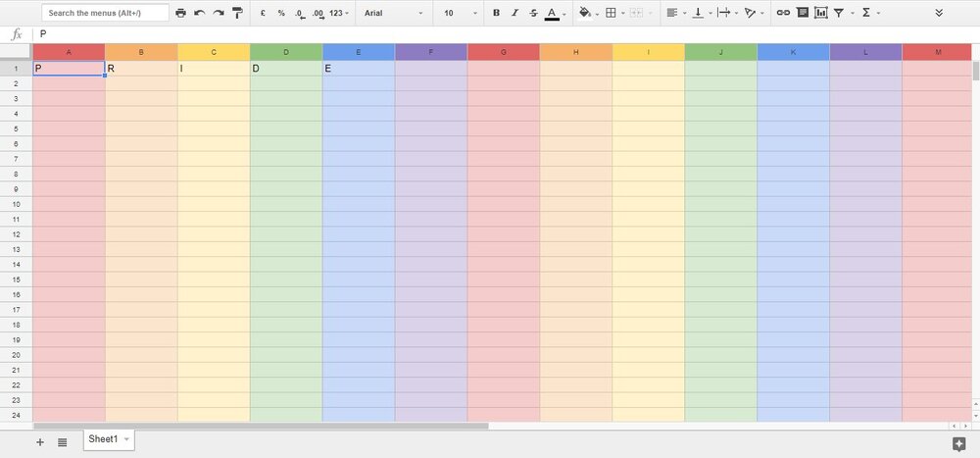
Task: Click the horizontal scrollbar thumb
Action: pos(261,426)
